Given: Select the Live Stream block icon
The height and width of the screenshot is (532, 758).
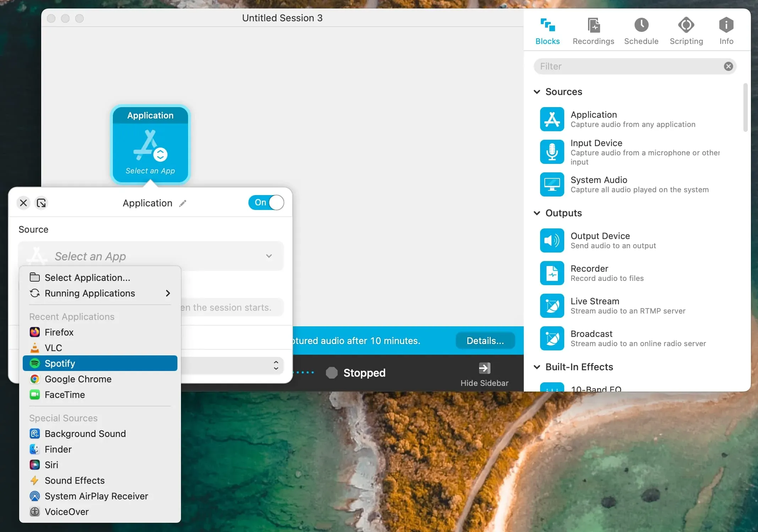Looking at the screenshot, I should (552, 306).
